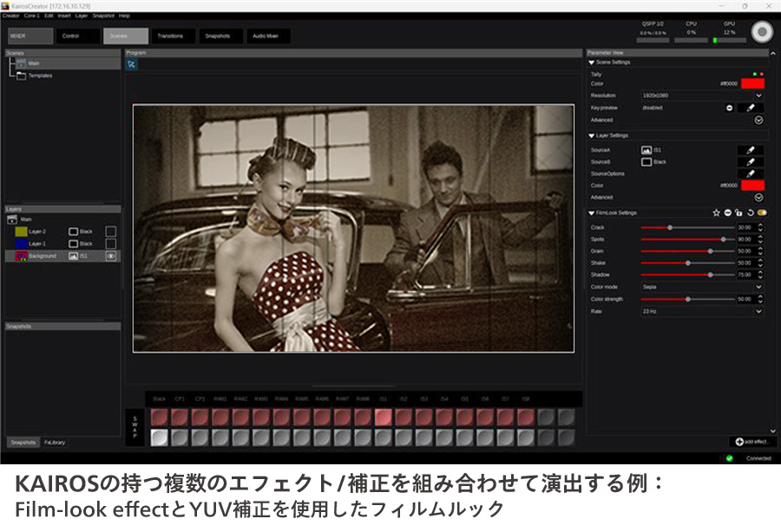Image resolution: width=781 pixels, height=532 pixels.
Task: Toggle the FilmLook effect enable switch
Action: pos(760,213)
